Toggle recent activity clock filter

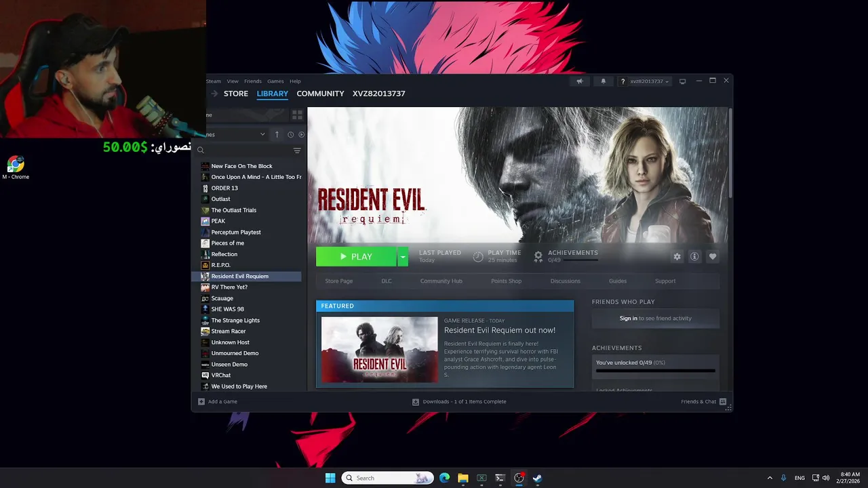coord(290,134)
